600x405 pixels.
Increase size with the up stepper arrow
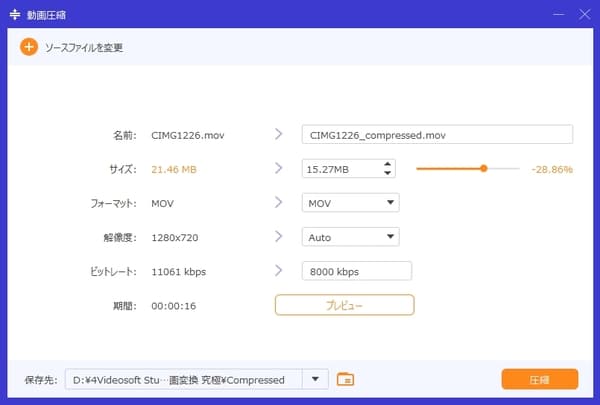tap(388, 165)
